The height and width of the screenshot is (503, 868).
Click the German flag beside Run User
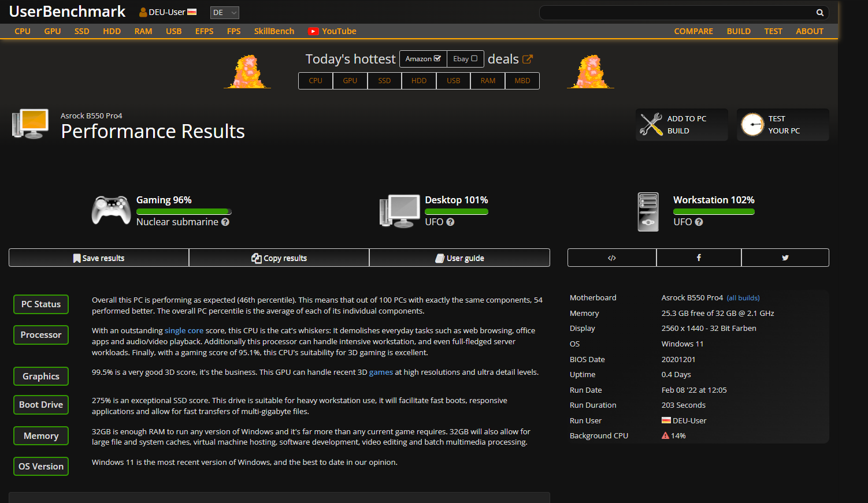click(x=666, y=420)
